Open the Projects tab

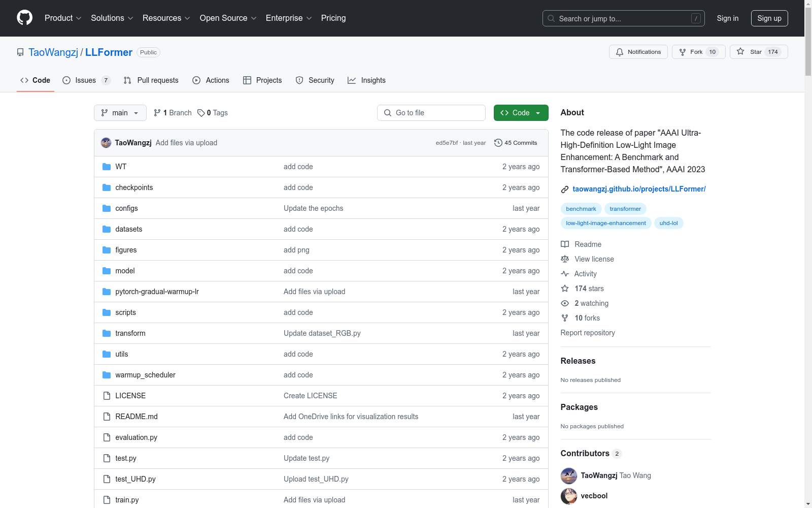(x=262, y=80)
